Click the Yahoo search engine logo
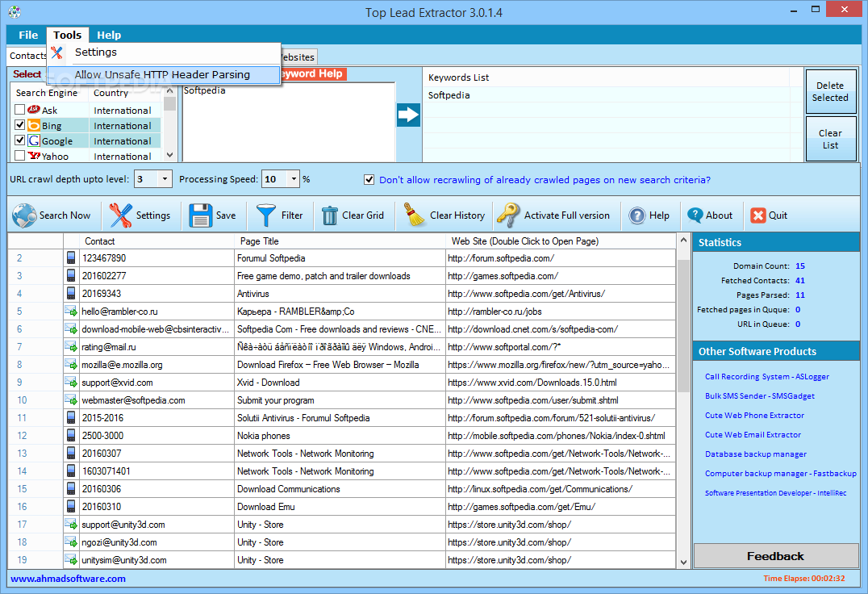The height and width of the screenshot is (594, 868). pyautogui.click(x=34, y=156)
